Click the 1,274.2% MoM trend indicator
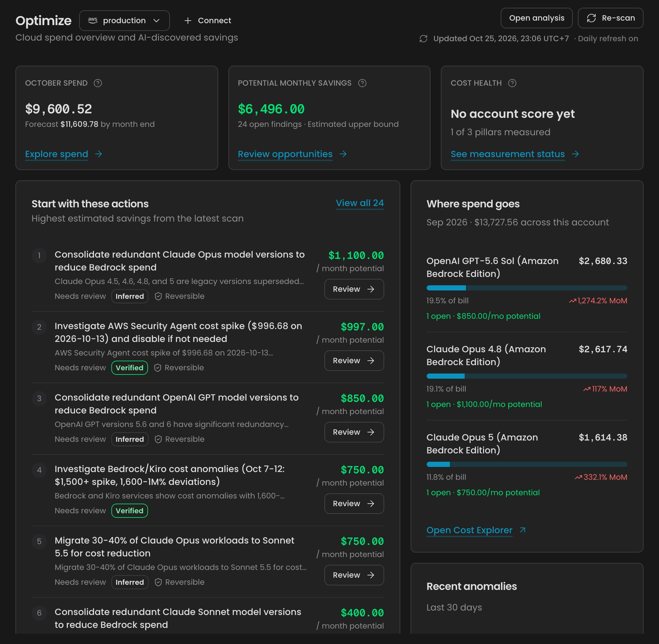 pyautogui.click(x=598, y=301)
